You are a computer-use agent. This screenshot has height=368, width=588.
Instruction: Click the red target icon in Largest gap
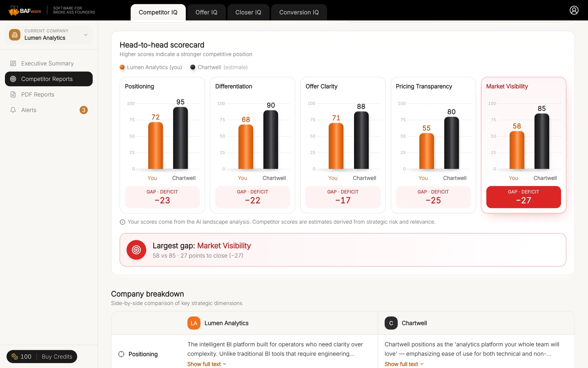136,250
